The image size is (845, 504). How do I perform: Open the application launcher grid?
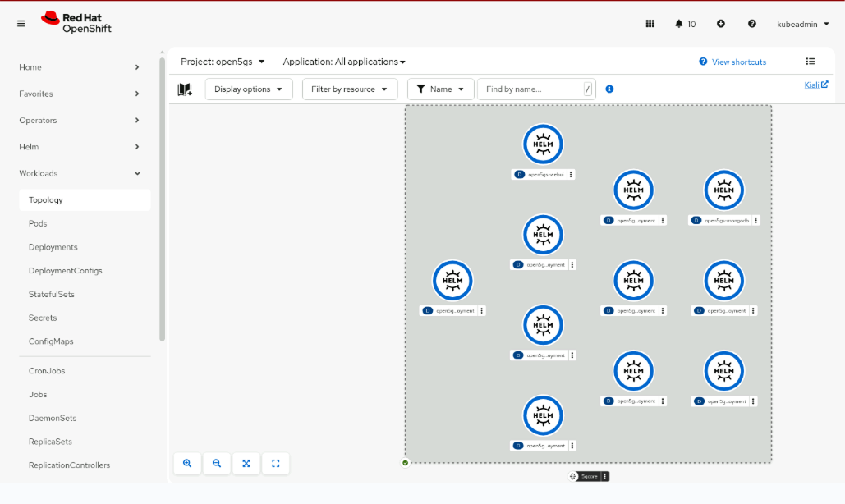pyautogui.click(x=650, y=24)
